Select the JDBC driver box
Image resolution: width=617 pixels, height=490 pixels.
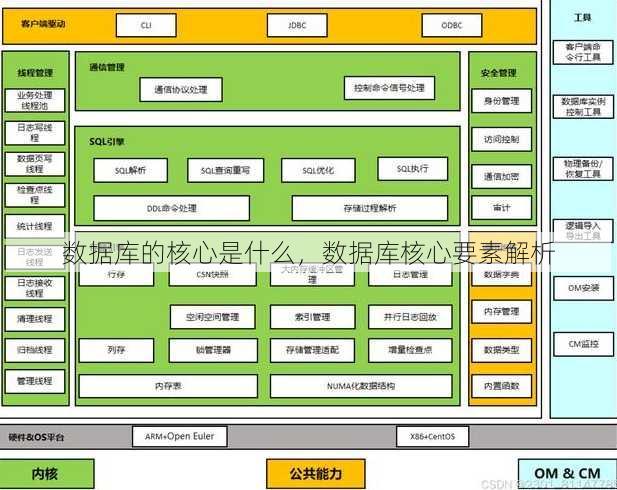tap(297, 25)
